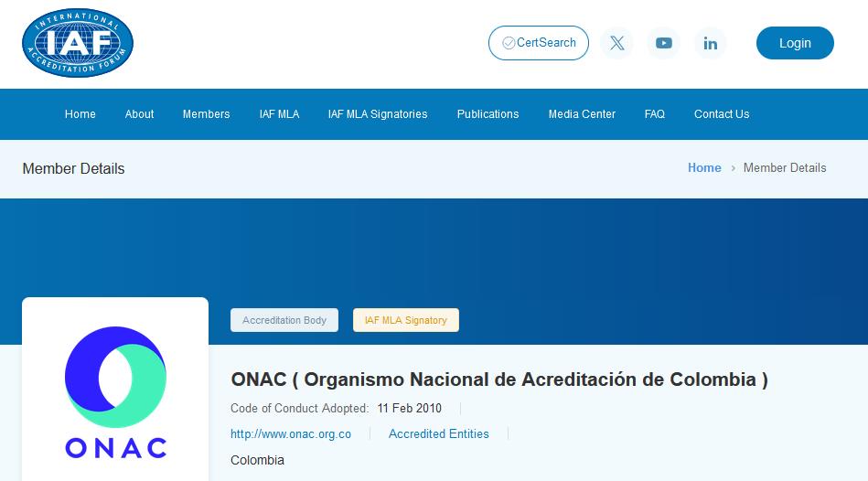
Task: Click the IAF MLA Signatory badge
Action: (406, 320)
